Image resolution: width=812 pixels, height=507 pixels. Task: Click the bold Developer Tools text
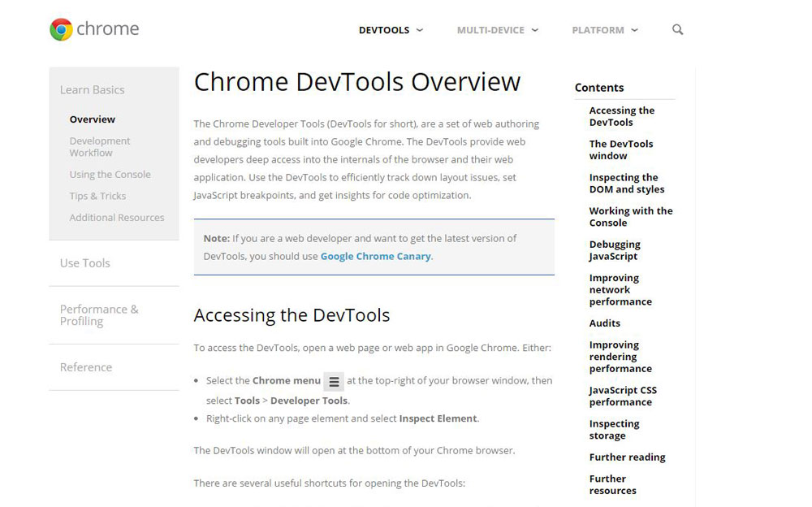tap(309, 401)
